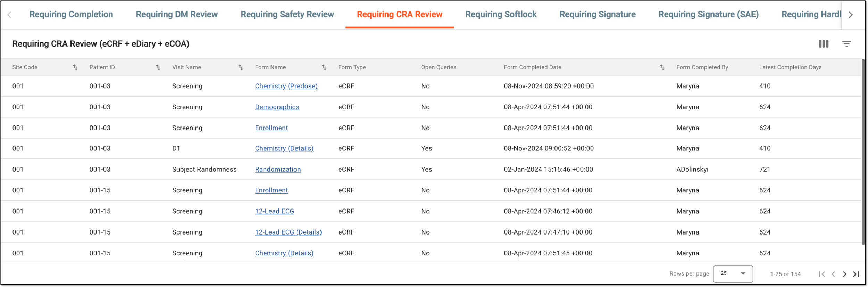Image resolution: width=868 pixels, height=287 pixels.
Task: Open Enrollment form for patient 001-03
Action: point(271,128)
